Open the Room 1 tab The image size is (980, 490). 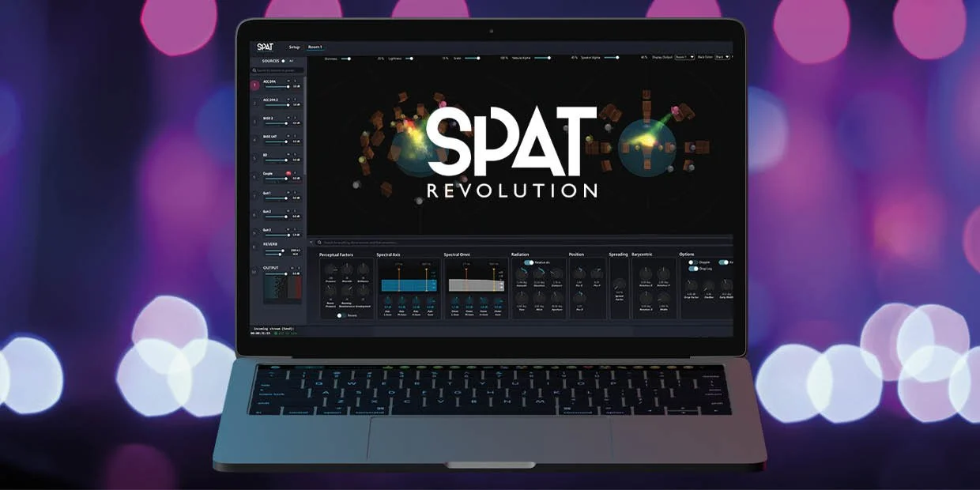click(x=315, y=47)
